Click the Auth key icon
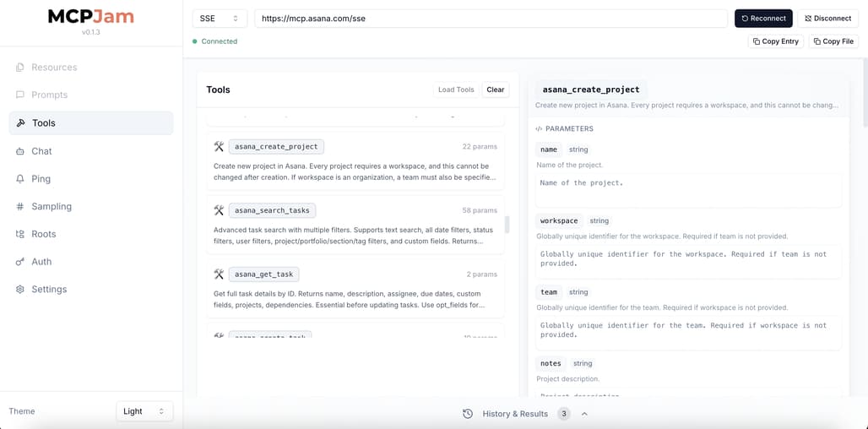 20,262
